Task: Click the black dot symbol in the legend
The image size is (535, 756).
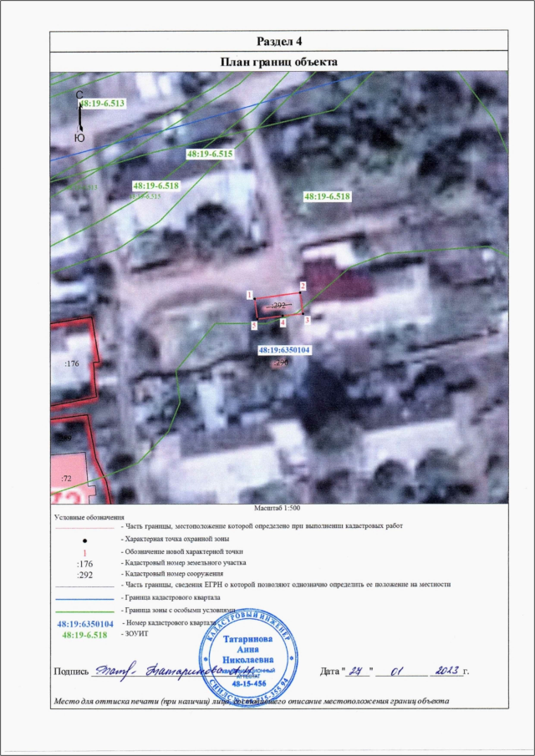Action: (84, 540)
